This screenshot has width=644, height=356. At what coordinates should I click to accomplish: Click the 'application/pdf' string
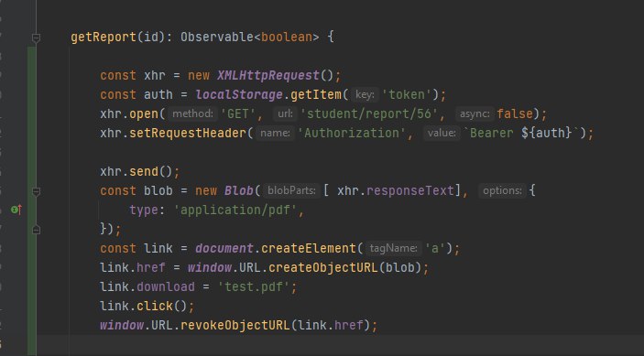(235, 210)
